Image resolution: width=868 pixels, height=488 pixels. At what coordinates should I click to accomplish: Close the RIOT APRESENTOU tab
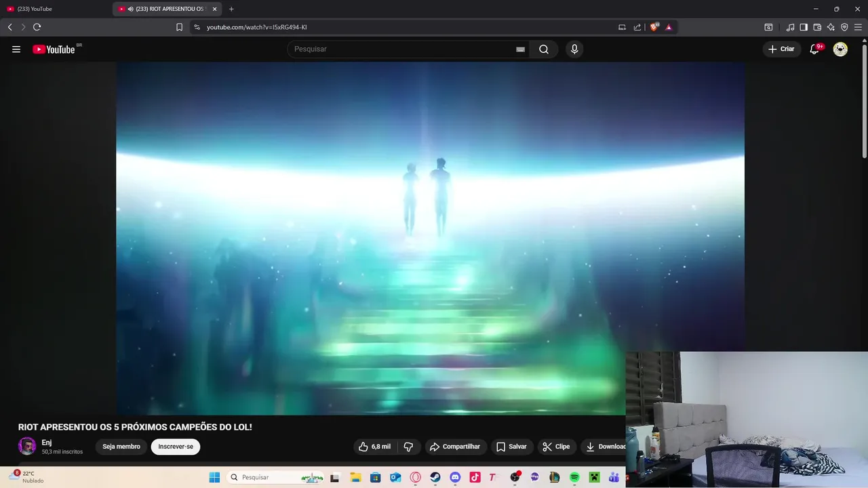[x=214, y=9]
